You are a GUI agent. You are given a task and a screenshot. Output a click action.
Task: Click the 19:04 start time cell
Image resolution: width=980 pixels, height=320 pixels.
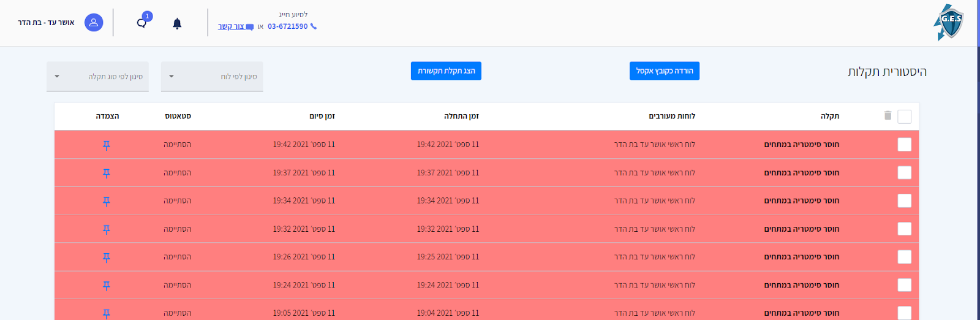click(x=448, y=313)
